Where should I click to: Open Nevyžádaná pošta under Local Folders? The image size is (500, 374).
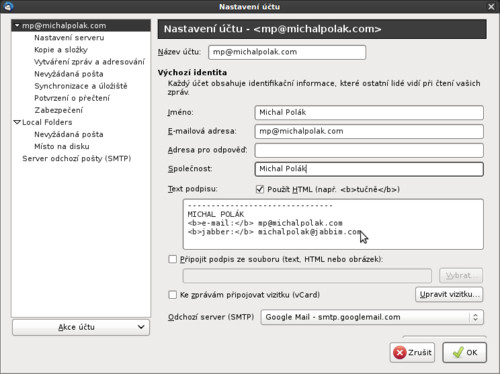(69, 134)
